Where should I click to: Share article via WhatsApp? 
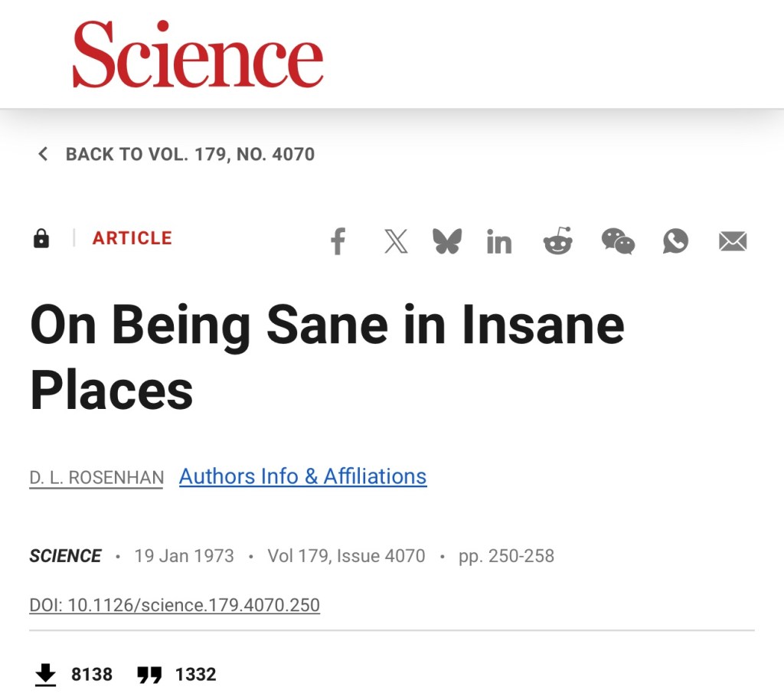pyautogui.click(x=675, y=241)
